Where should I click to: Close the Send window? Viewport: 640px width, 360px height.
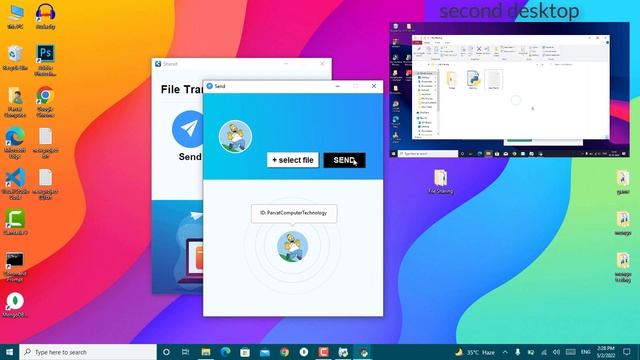click(x=373, y=86)
